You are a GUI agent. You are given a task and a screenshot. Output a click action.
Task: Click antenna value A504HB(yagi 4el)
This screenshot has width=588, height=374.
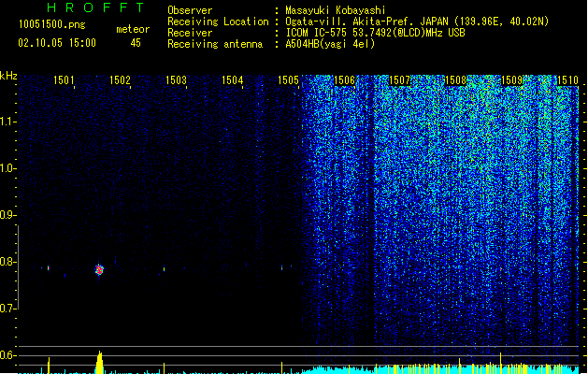(330, 44)
